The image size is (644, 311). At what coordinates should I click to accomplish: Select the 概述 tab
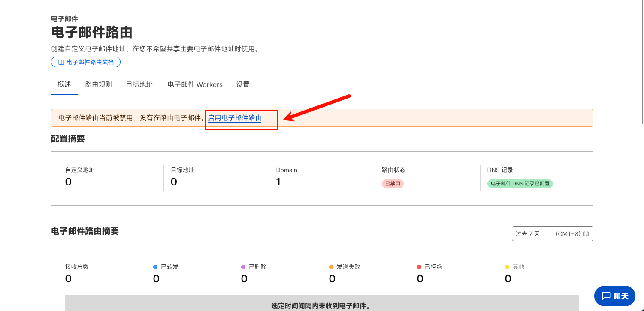coord(64,84)
